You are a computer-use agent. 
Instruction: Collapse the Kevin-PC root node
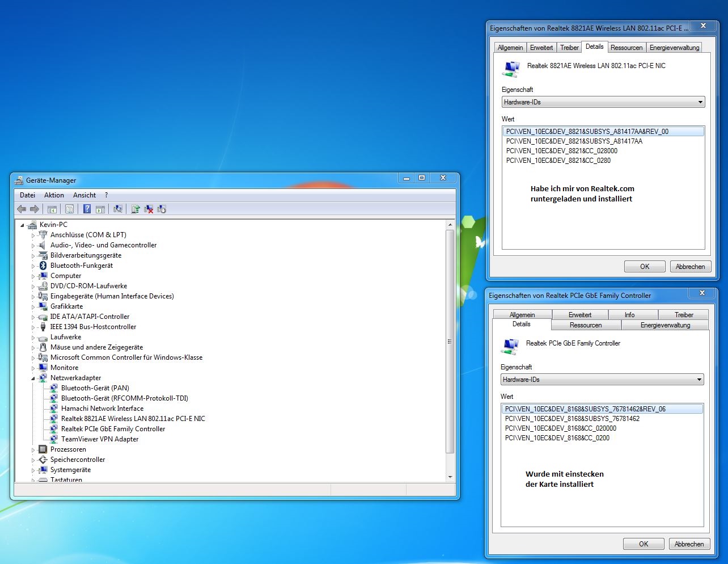(x=23, y=225)
